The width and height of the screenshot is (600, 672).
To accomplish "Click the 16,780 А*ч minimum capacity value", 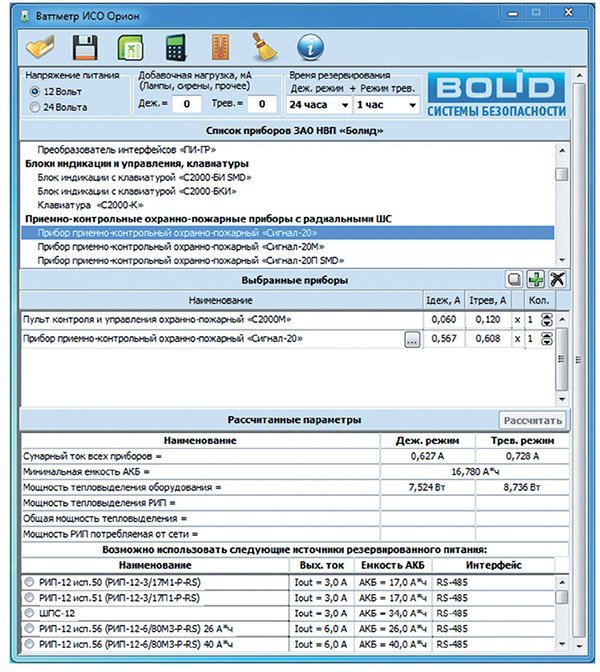I will tap(475, 472).
